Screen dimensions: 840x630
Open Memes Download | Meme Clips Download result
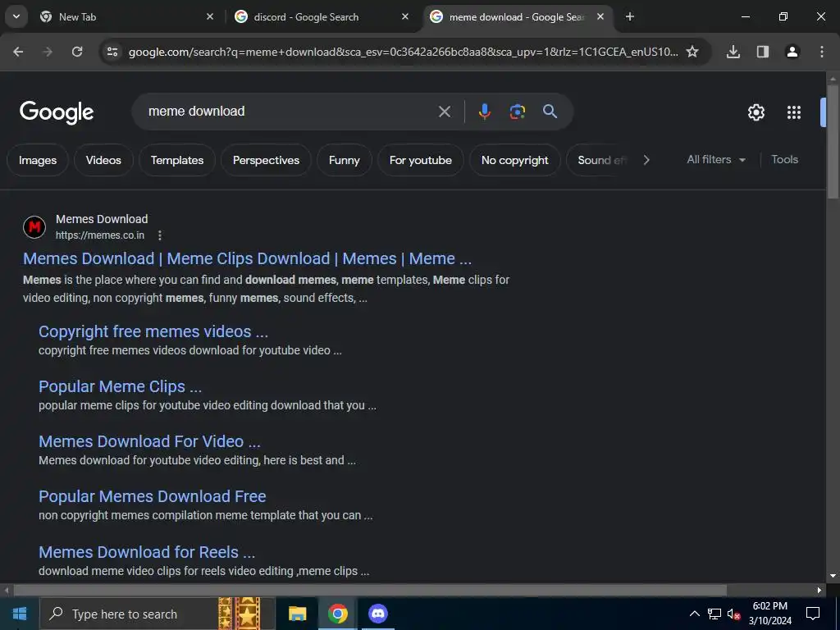(247, 258)
